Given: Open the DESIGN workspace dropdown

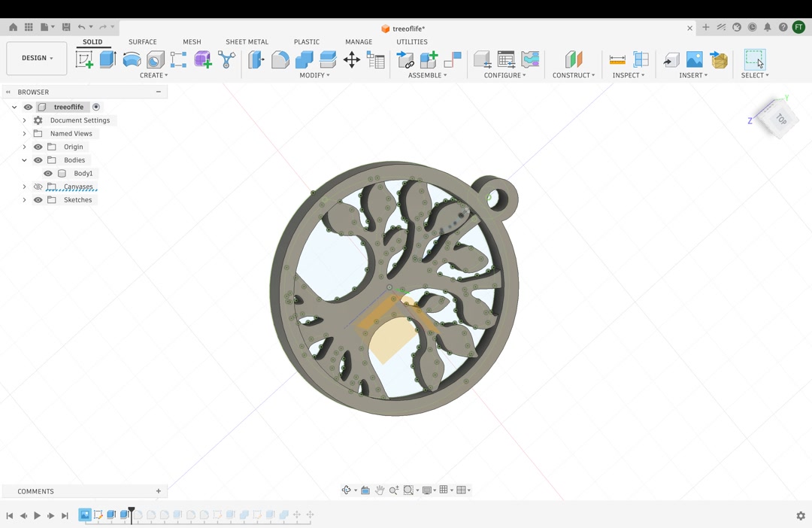Looking at the screenshot, I should pos(37,58).
